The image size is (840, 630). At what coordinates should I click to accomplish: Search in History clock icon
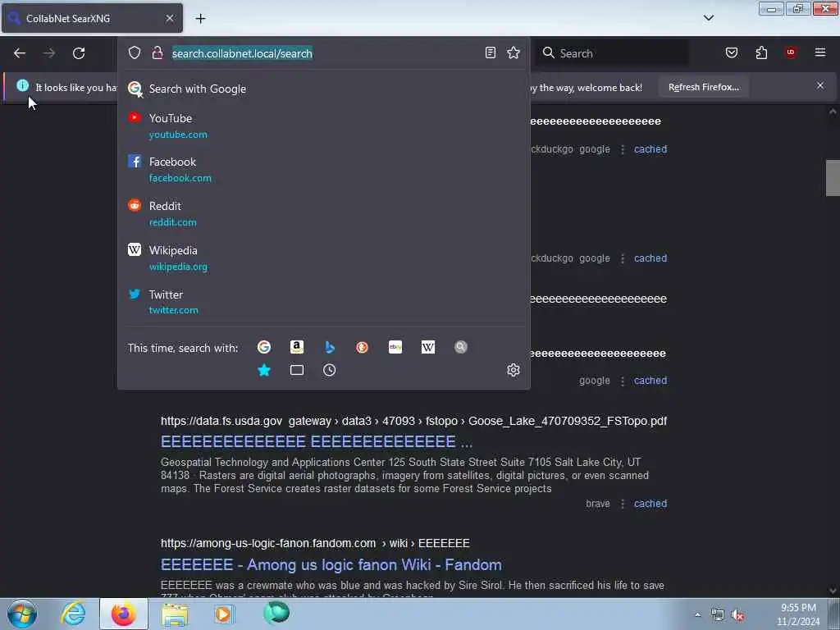click(x=330, y=370)
